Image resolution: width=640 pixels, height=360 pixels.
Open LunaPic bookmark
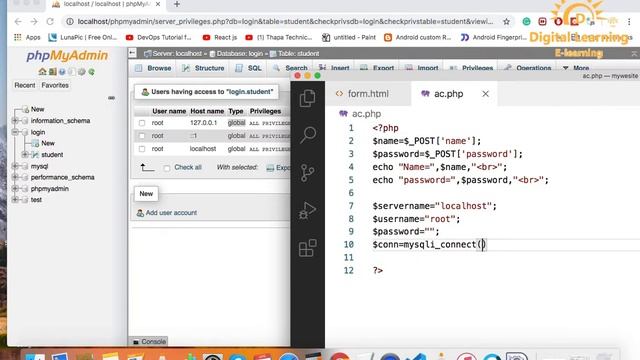(x=83, y=37)
